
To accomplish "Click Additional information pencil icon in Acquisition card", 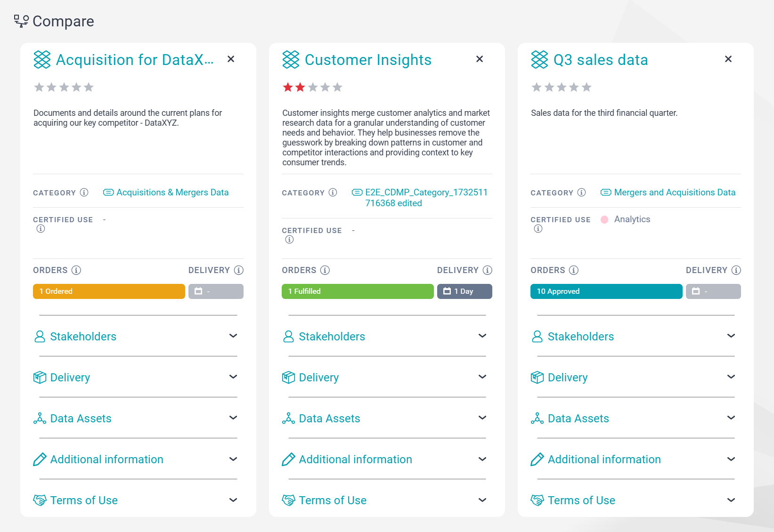I will pyautogui.click(x=40, y=459).
